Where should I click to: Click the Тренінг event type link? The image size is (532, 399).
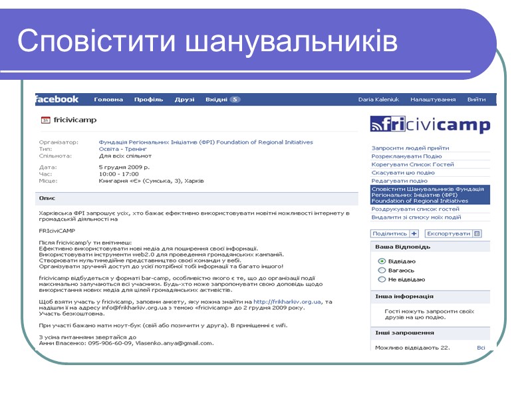[x=136, y=149]
